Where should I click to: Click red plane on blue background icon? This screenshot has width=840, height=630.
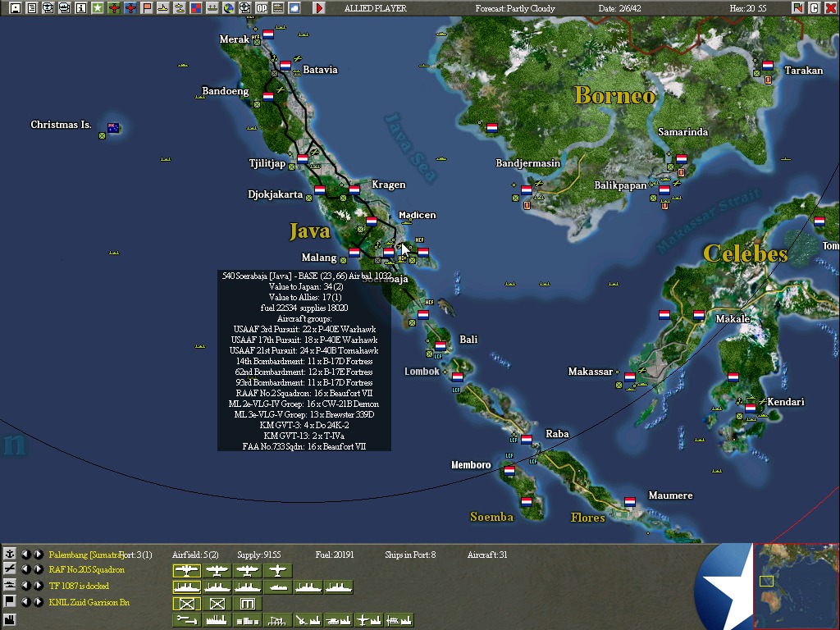130,8
